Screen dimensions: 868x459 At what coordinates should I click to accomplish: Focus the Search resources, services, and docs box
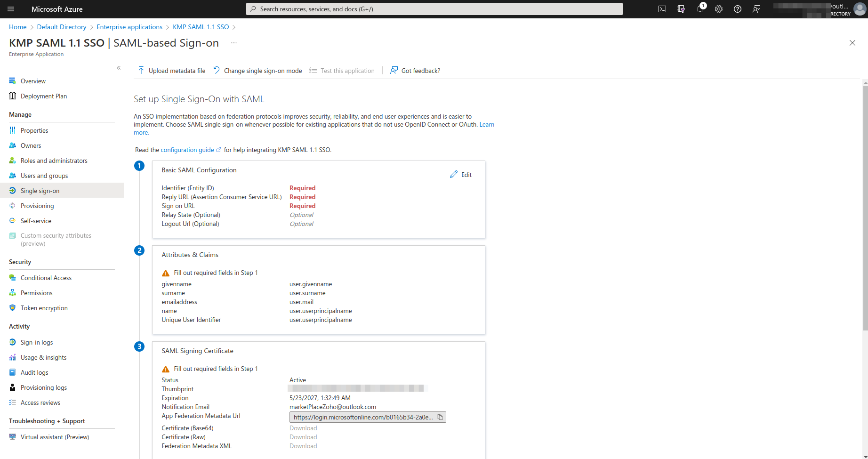(x=434, y=9)
